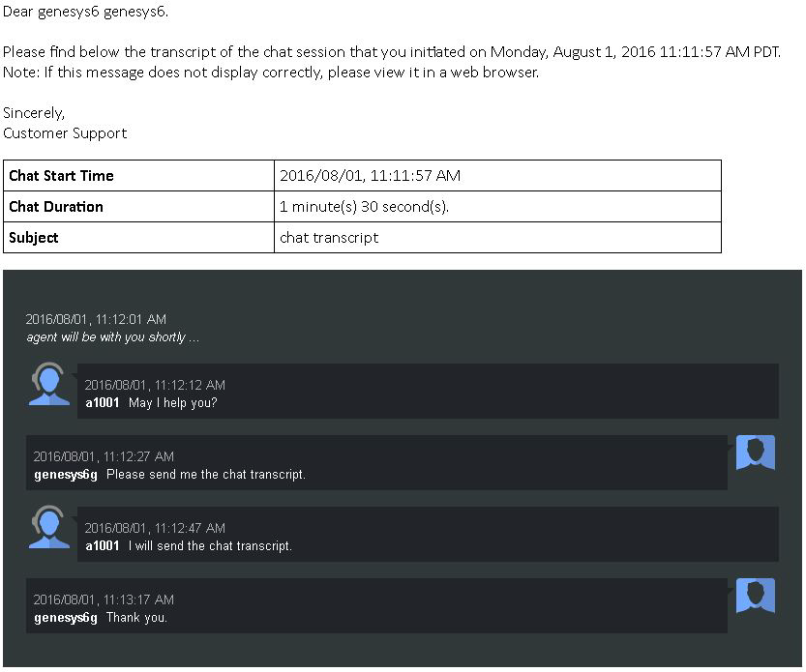Click the "Subject" table label
Viewport: 806px width, 672px height.
click(x=34, y=238)
